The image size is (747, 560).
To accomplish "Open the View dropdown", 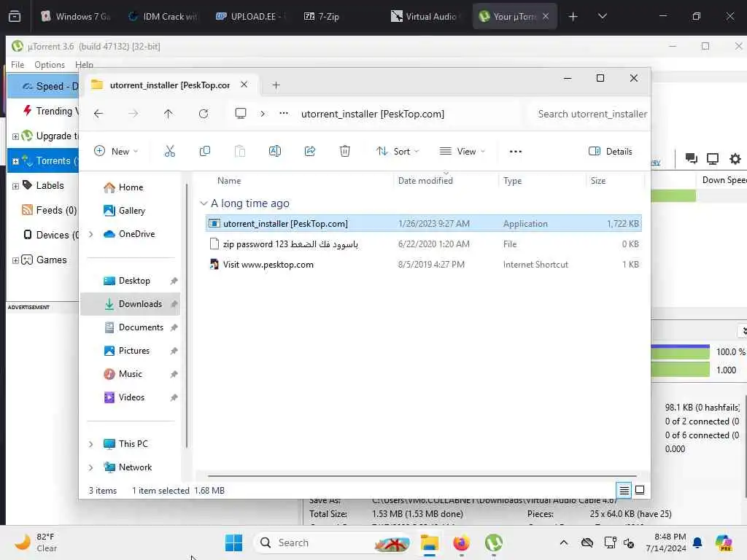I will (462, 152).
